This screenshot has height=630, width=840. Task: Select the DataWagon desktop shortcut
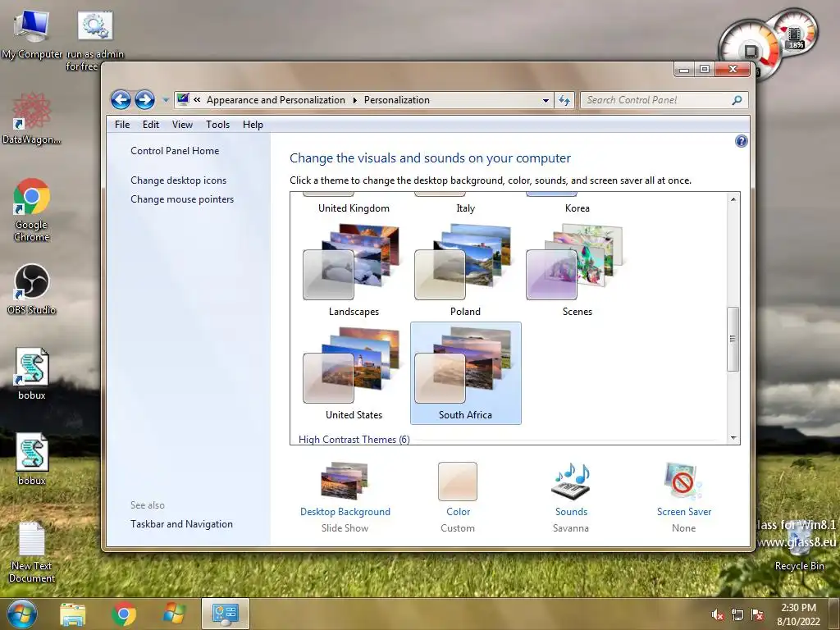[x=31, y=119]
